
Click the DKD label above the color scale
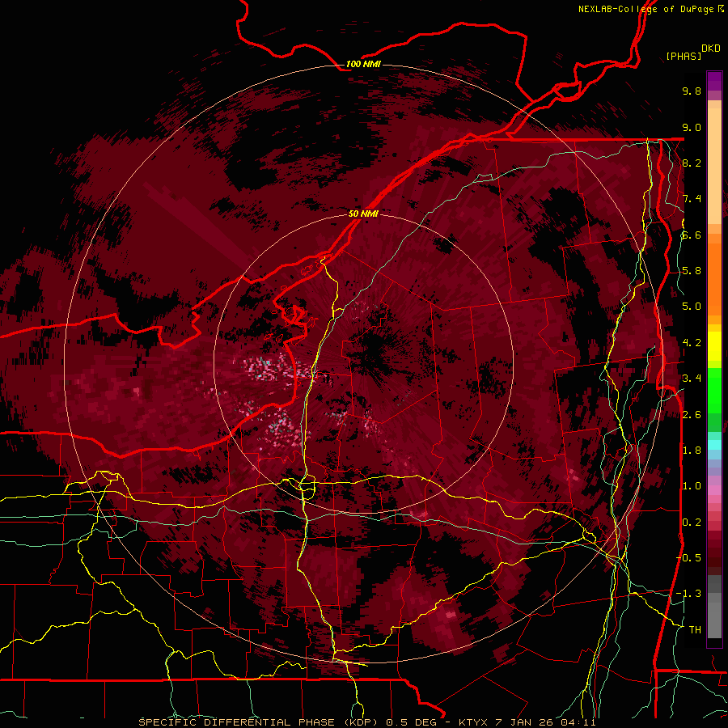(711, 49)
